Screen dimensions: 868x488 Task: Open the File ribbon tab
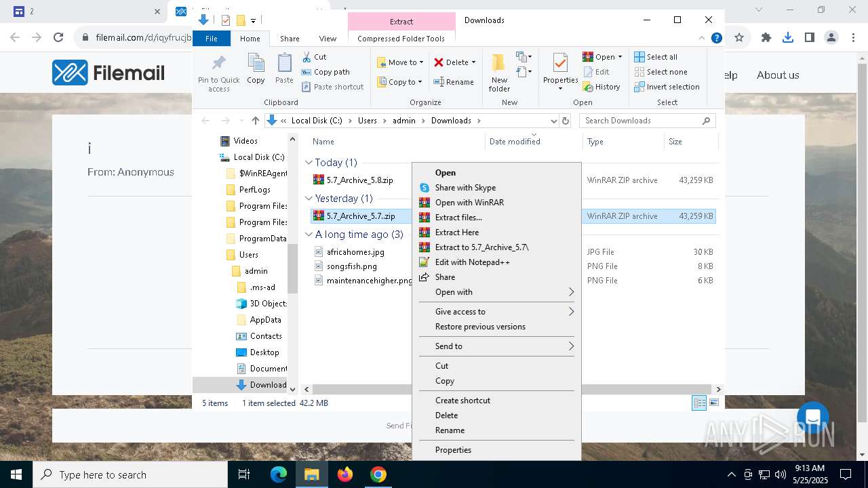coord(212,39)
